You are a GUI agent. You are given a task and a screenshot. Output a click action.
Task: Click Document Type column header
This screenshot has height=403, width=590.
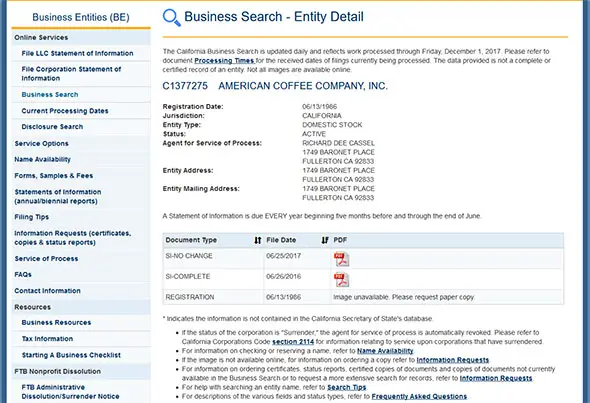click(x=191, y=240)
